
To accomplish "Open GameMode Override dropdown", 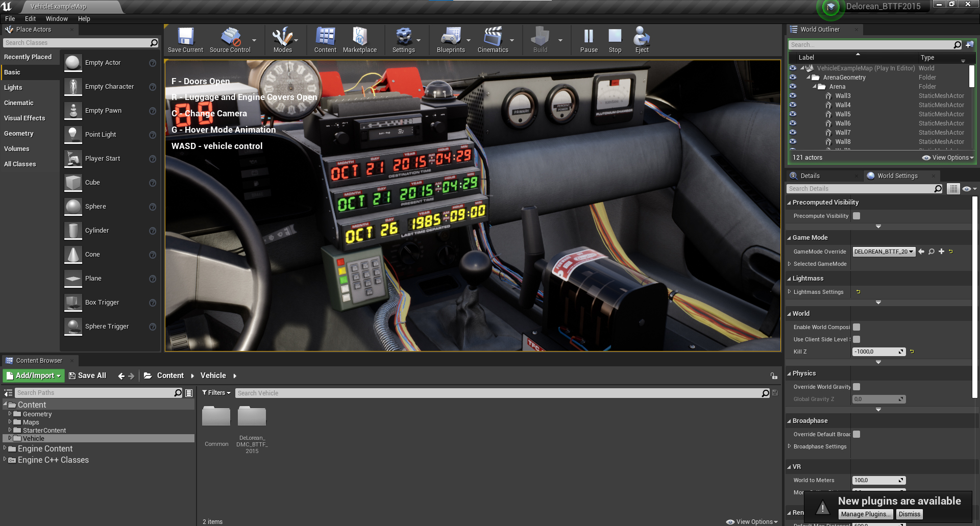I will point(884,252).
